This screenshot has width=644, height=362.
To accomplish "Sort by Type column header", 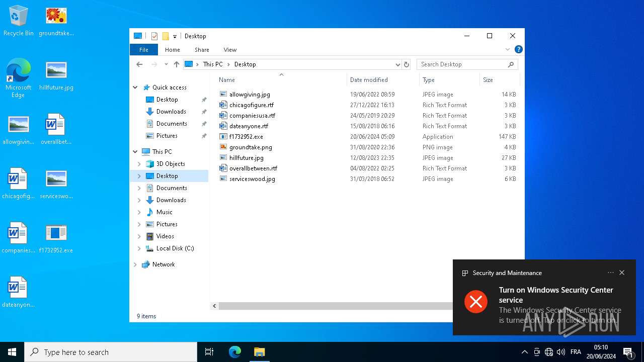I will (449, 80).
